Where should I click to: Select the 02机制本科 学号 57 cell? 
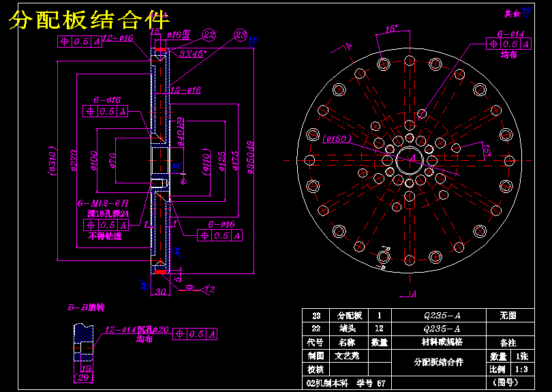coord(347,382)
